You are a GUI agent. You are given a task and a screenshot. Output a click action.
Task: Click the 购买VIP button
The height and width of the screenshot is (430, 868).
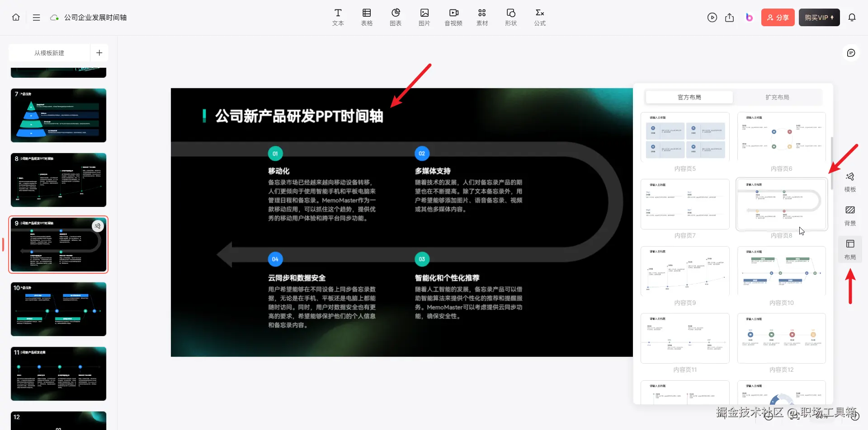(819, 18)
